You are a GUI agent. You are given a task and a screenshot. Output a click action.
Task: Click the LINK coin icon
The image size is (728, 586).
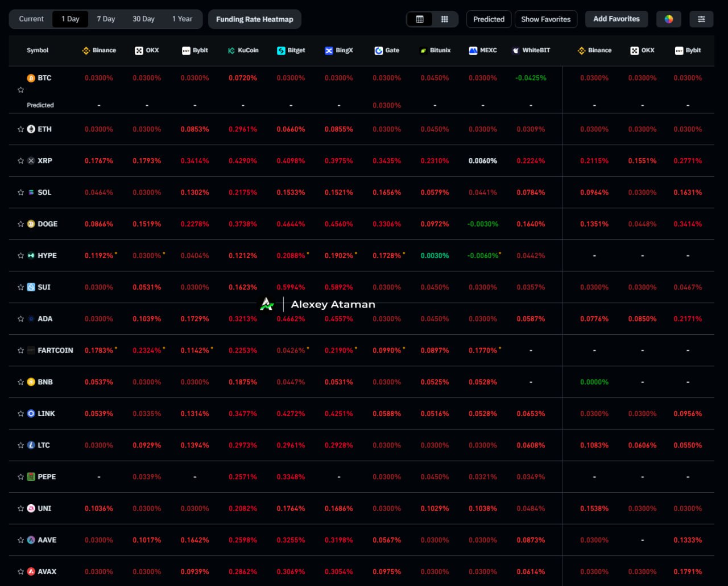tap(31, 414)
